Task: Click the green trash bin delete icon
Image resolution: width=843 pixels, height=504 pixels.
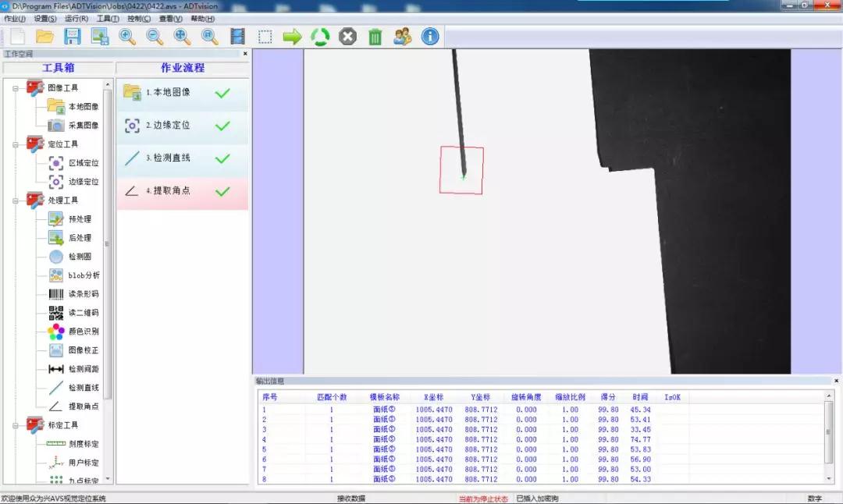Action: point(375,37)
